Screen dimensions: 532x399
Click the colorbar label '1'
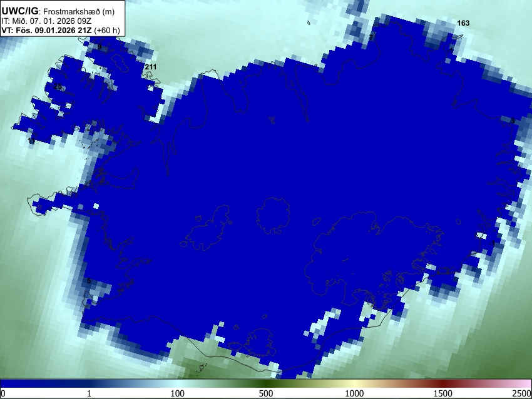(89, 393)
